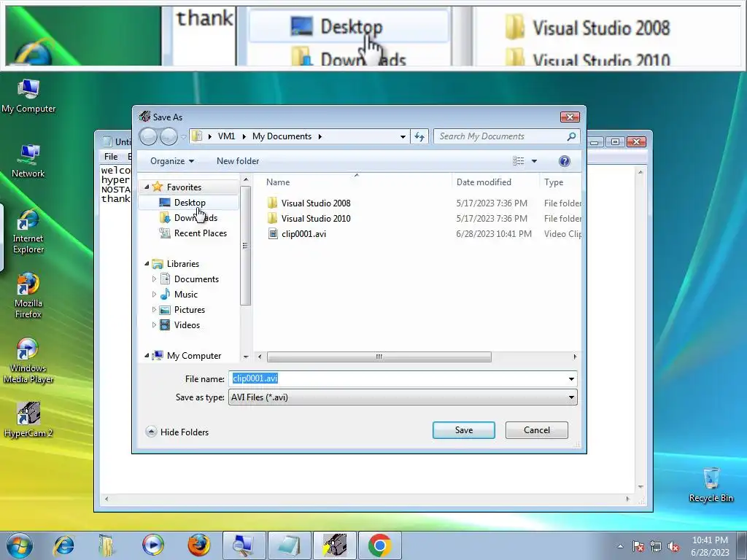Viewport: 747px width, 560px height.
Task: Open the Organize menu
Action: coord(172,161)
